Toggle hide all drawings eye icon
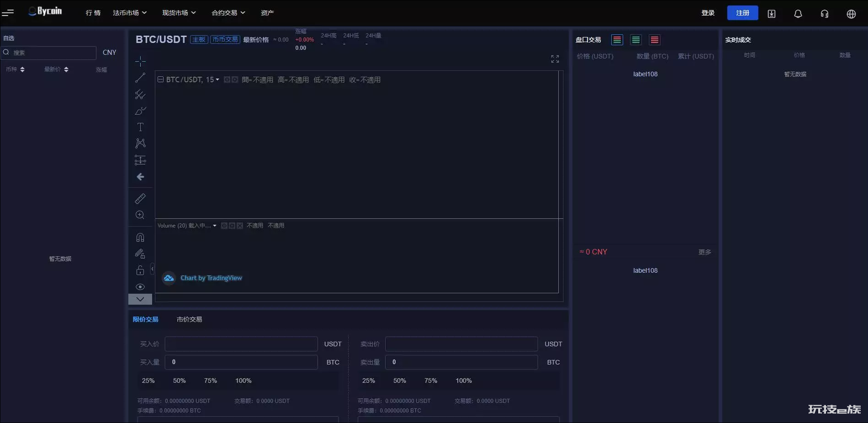Viewport: 868px width, 423px height. (x=140, y=287)
